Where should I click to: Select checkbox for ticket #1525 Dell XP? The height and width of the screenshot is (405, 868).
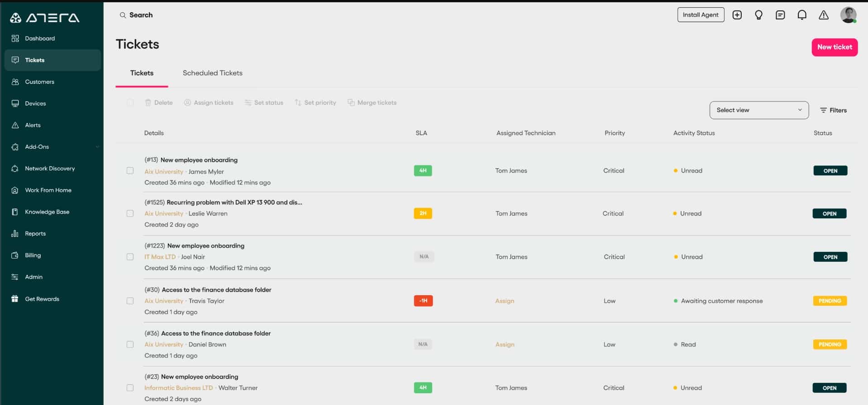pos(130,213)
